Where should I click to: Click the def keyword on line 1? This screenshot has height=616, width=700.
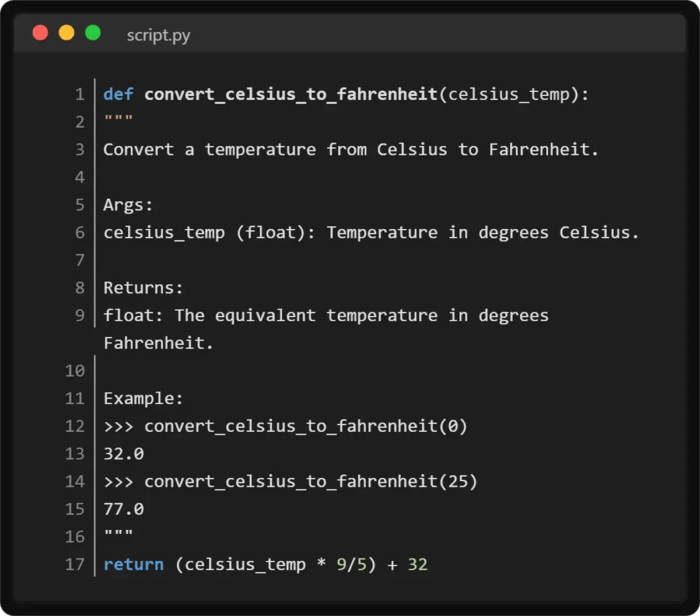pos(118,94)
